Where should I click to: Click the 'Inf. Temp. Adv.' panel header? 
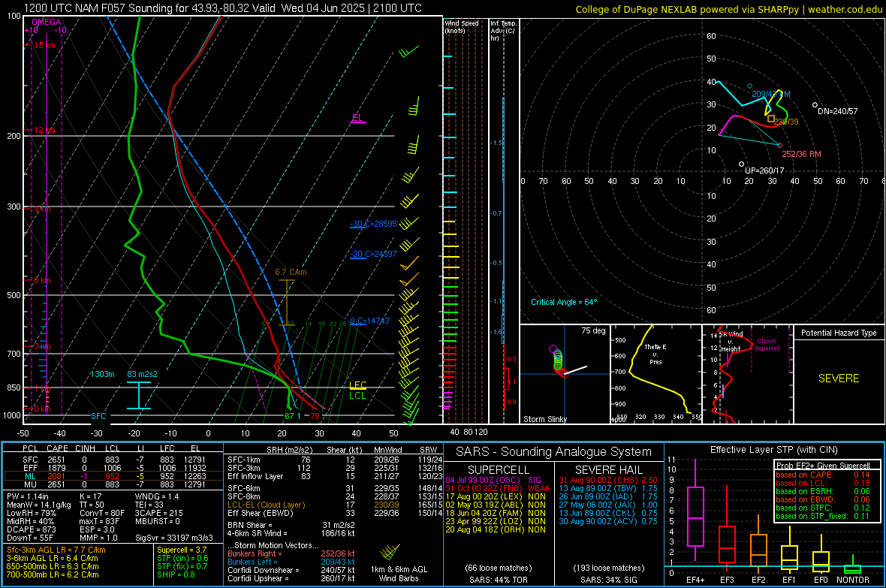tap(503, 31)
